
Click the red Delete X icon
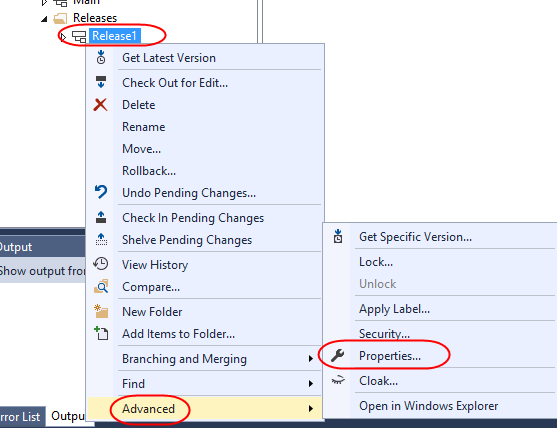(101, 105)
